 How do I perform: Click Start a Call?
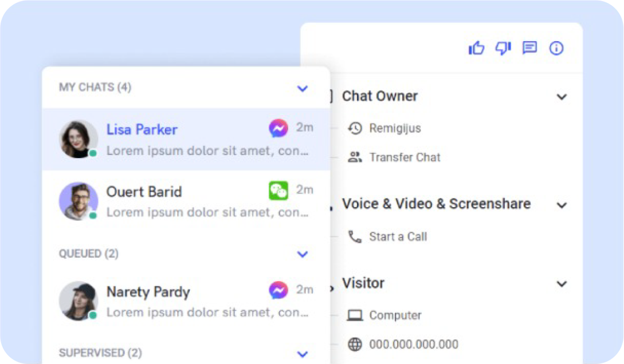[x=398, y=236]
